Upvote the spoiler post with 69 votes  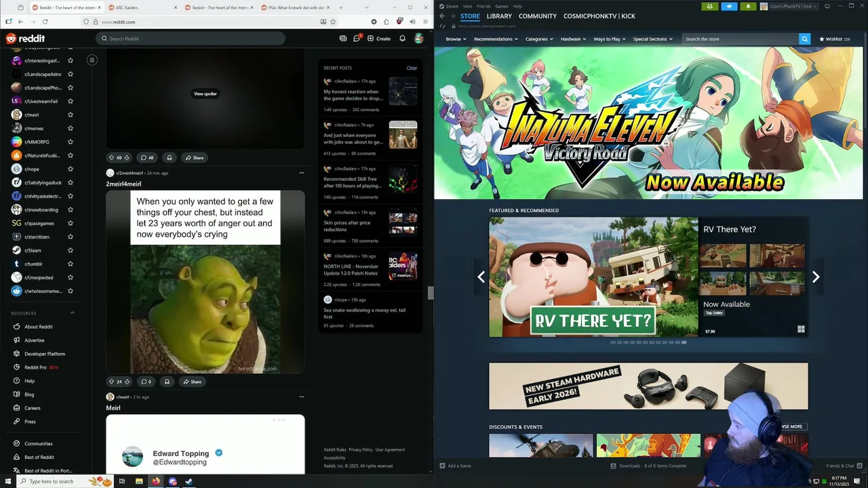[112, 157]
